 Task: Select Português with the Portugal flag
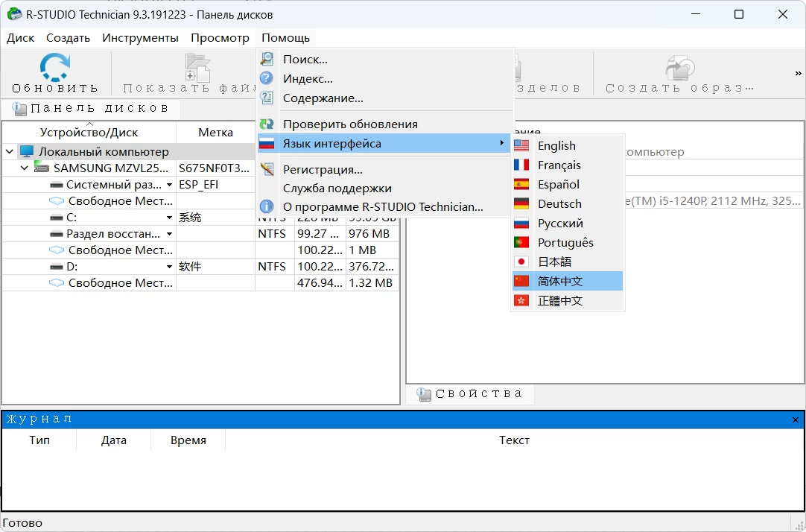[565, 243]
